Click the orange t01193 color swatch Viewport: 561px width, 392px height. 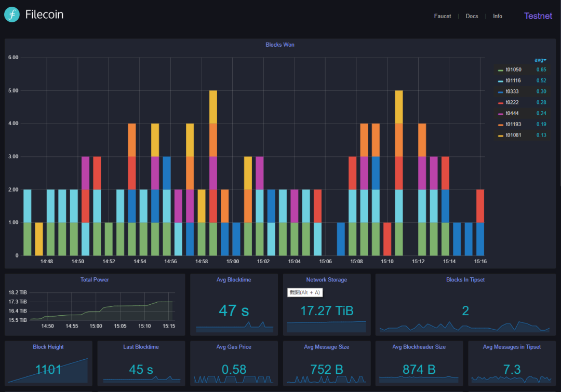click(501, 125)
